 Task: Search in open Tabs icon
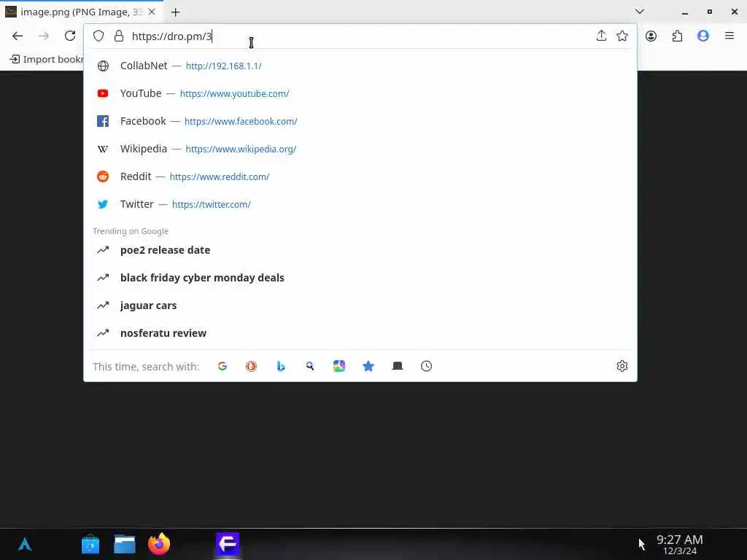tap(398, 366)
